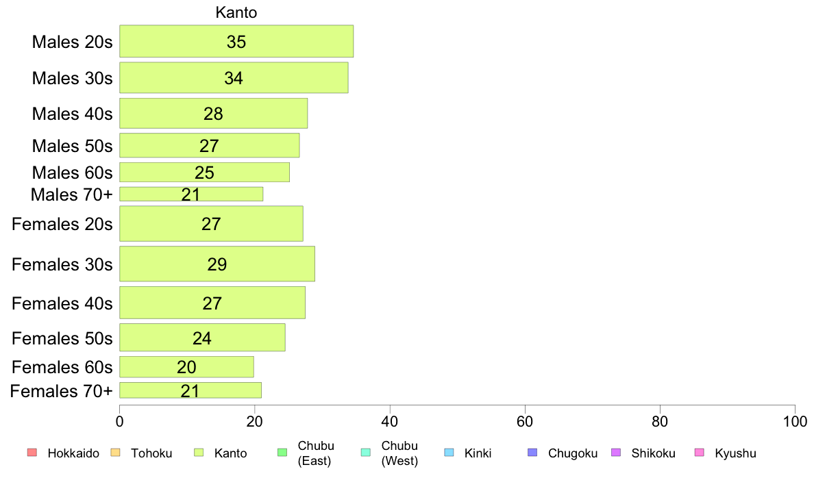Select the Males 20s bar showing 35
Viewport: 814px width, 504px height.
236,41
